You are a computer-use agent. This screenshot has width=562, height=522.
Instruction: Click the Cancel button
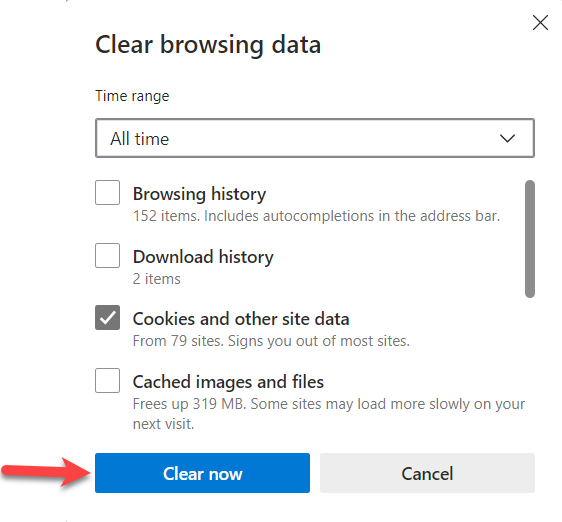pyautogui.click(x=427, y=473)
